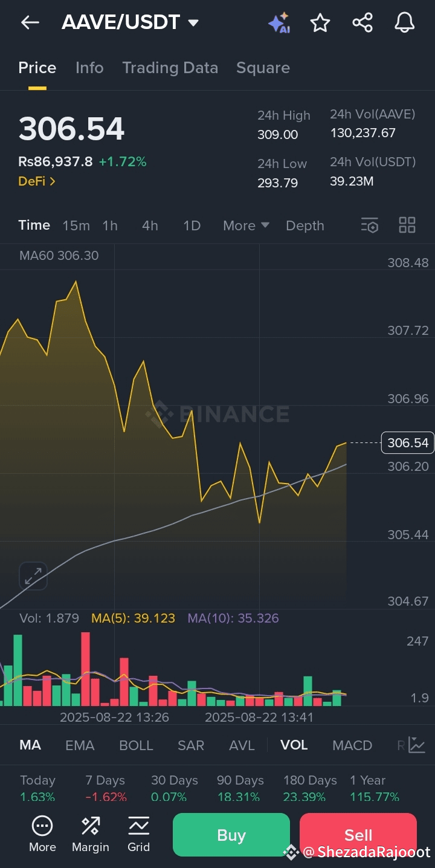The height and width of the screenshot is (868, 435).
Task: Tap the 2025-08-22 13:41 time label
Action: point(259,717)
